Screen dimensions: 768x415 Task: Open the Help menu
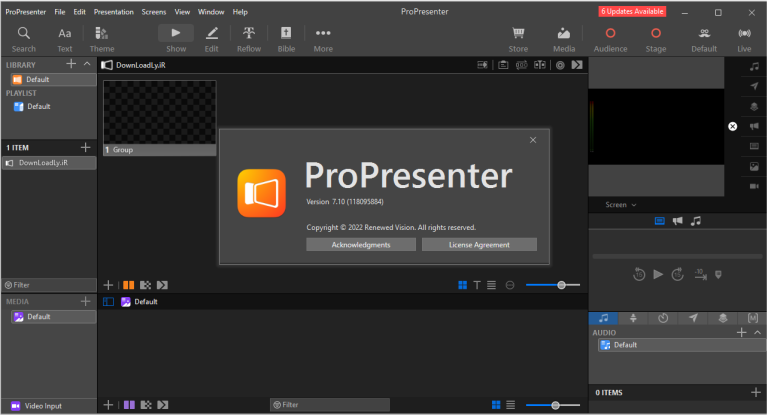point(240,12)
